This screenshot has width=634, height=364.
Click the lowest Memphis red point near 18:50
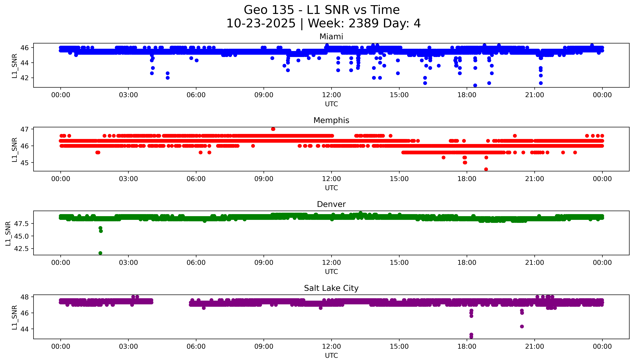(x=486, y=169)
